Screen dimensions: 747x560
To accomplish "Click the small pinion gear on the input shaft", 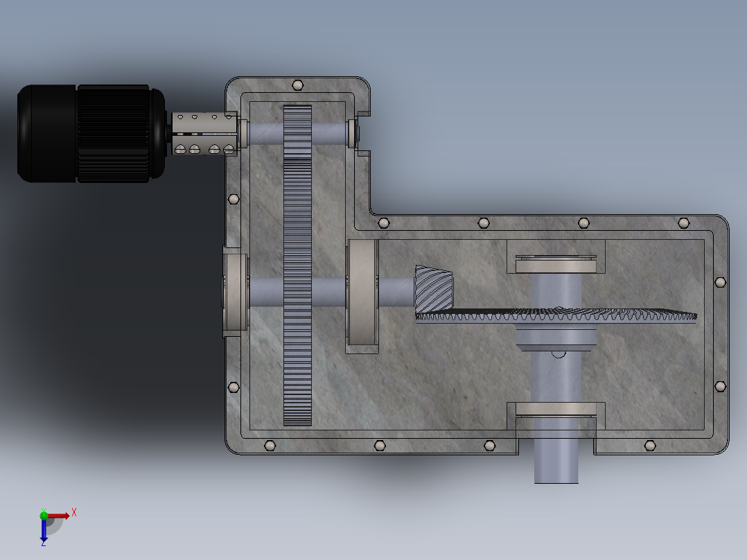I will pos(298,132).
